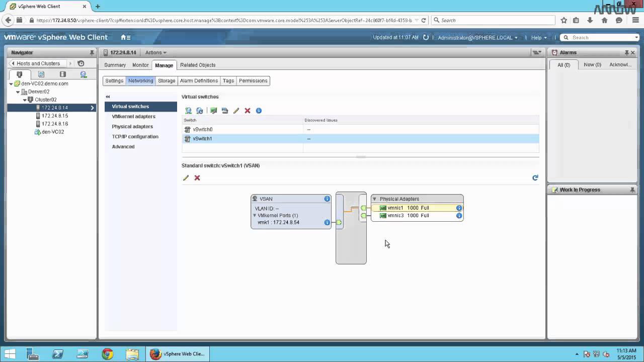This screenshot has width=644, height=362.
Task: Go back to Hosts and Clusters
Action: [38, 63]
